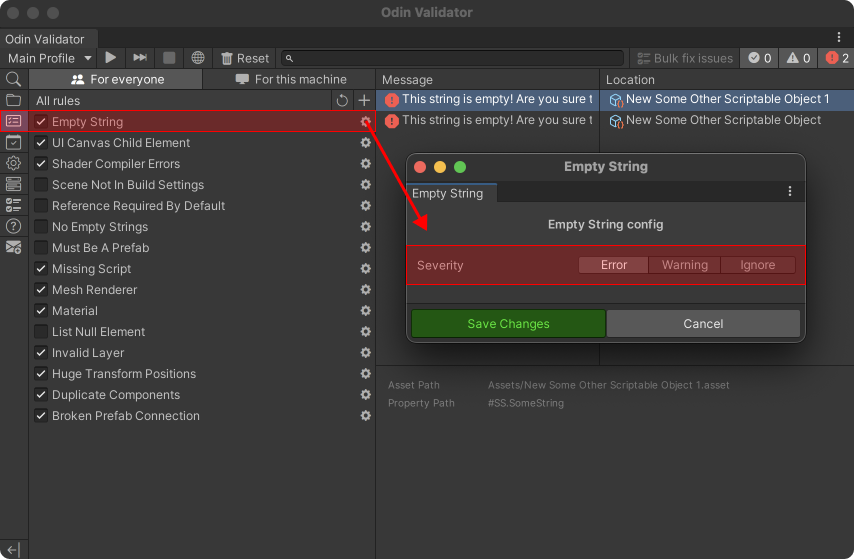Open Missing Script gear settings
The image size is (854, 559).
tap(365, 269)
